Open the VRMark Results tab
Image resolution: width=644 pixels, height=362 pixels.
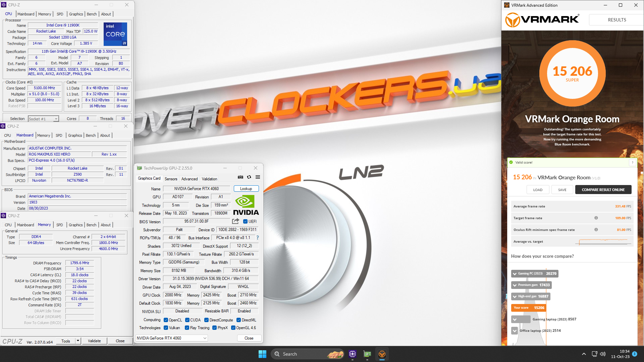[x=617, y=20]
